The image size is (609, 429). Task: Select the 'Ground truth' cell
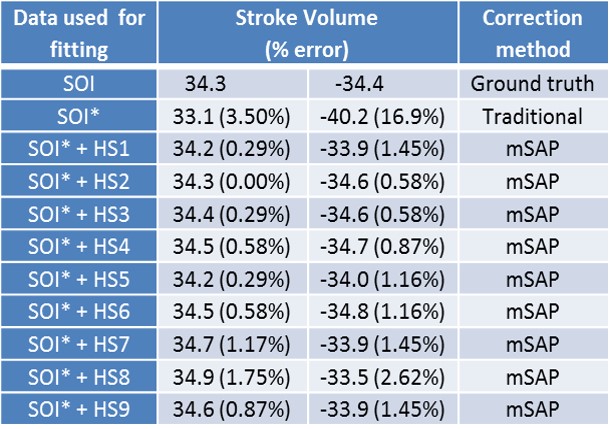pyautogui.click(x=533, y=84)
